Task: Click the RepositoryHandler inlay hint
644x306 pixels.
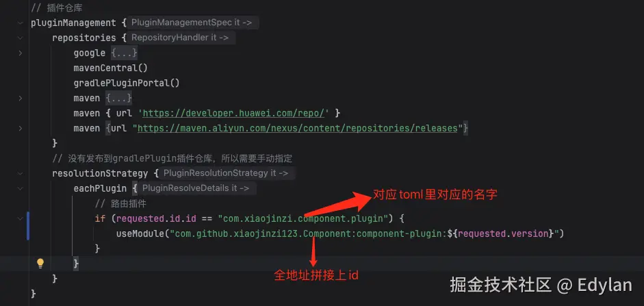Action: (x=180, y=38)
